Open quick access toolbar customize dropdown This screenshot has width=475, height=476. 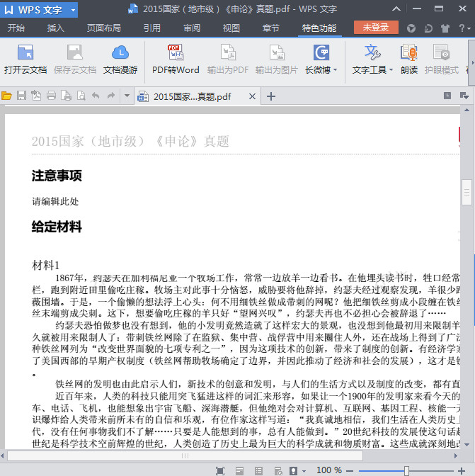click(x=127, y=96)
